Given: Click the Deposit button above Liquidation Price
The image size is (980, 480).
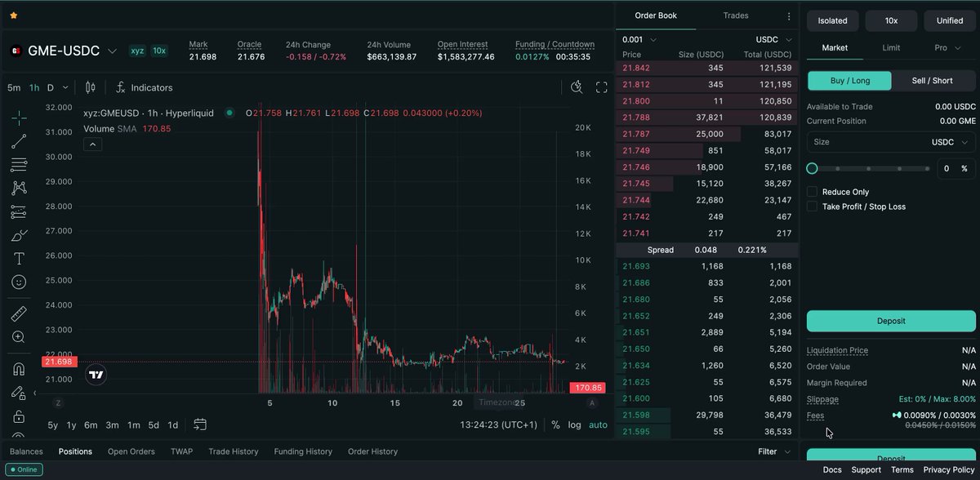Looking at the screenshot, I should pyautogui.click(x=891, y=321).
